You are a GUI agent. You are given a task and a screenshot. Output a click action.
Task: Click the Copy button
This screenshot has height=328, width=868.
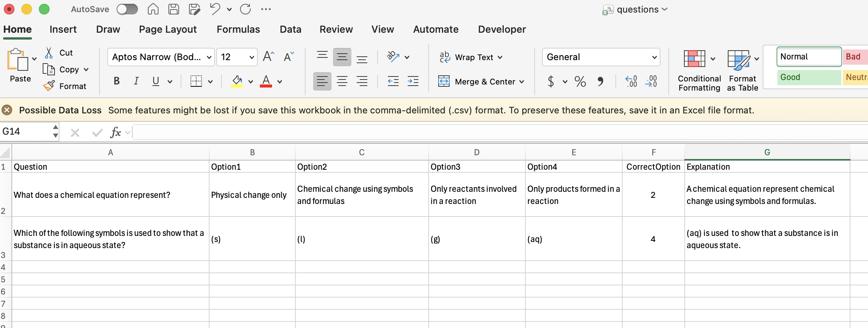[x=69, y=69]
